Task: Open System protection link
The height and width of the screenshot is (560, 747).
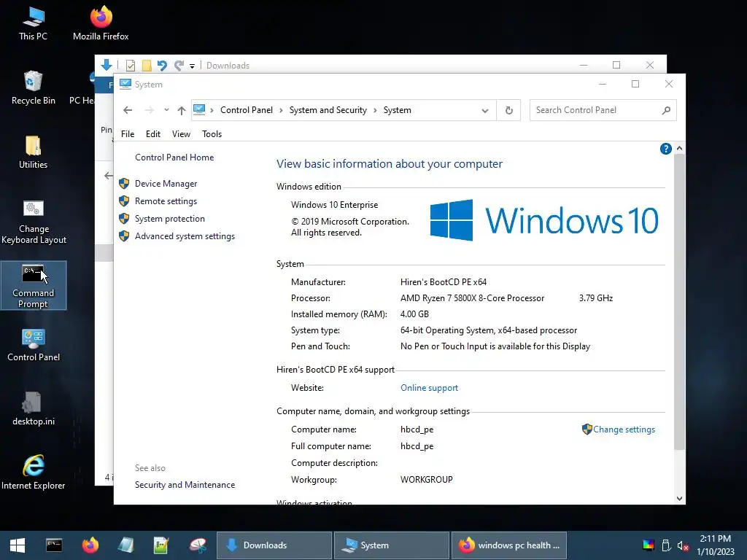Action: [169, 219]
